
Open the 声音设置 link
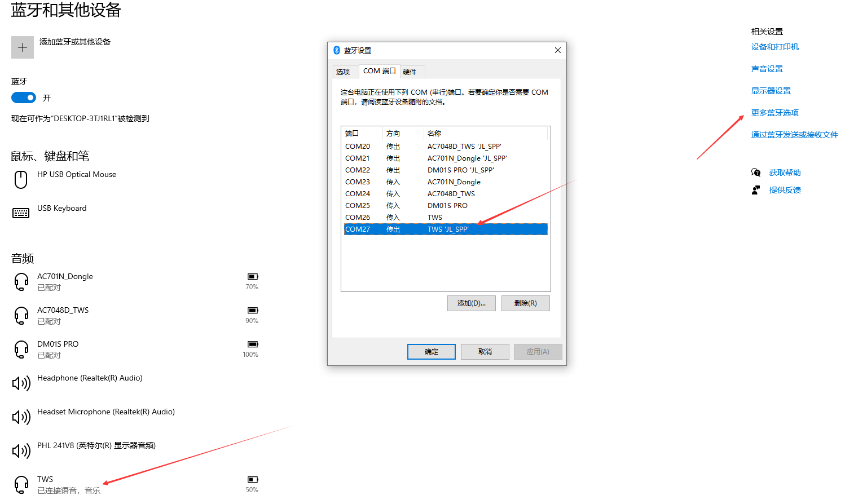click(x=767, y=69)
